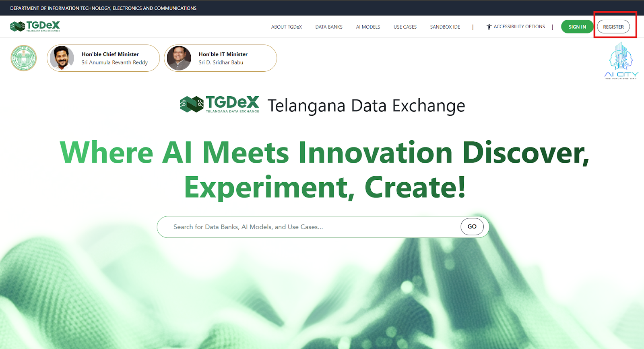
Task: Click the large TGDeX logo above the headline
Action: (219, 104)
